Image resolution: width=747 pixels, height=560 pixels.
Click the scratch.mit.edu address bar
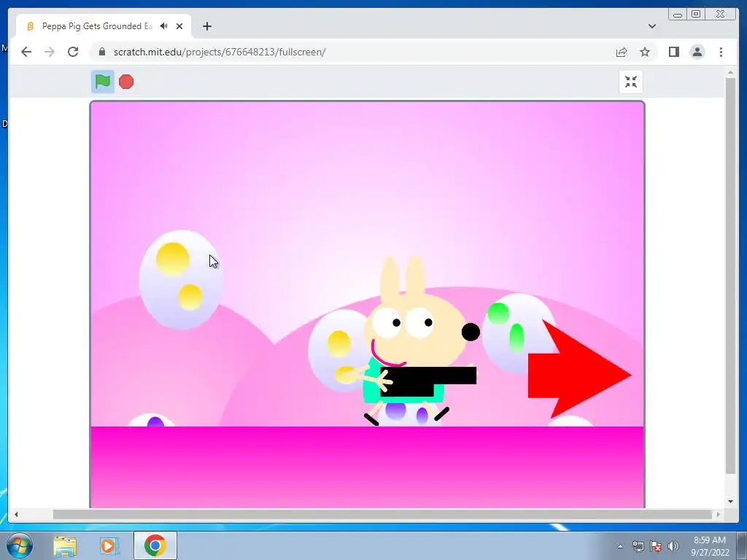[x=352, y=52]
